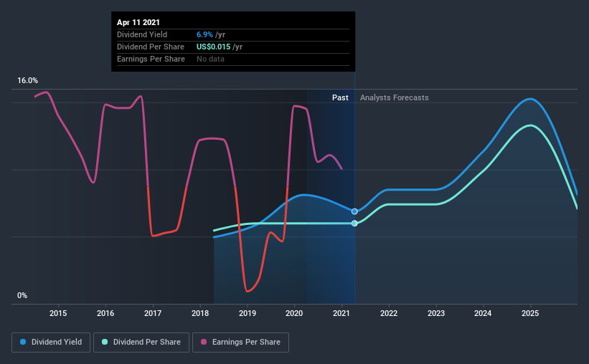Click the blue dot in Dividend Yield legend
This screenshot has width=589, height=364.
pyautogui.click(x=23, y=342)
